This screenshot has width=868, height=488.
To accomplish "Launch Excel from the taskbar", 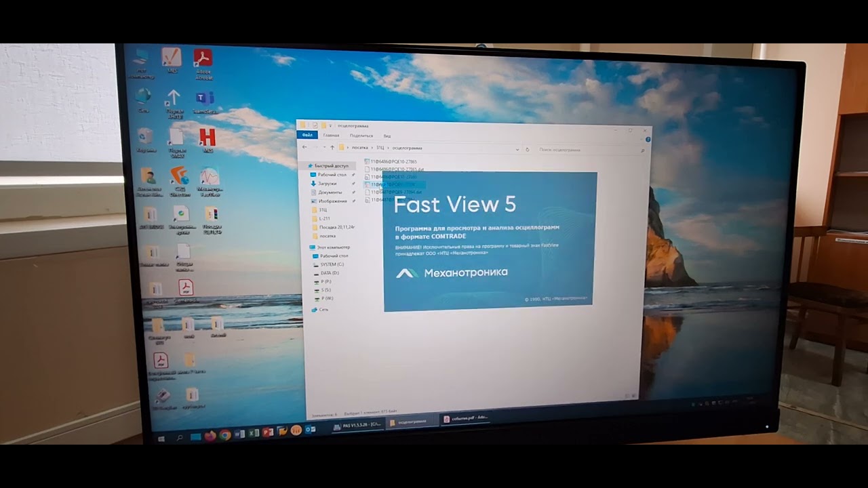I will 254,433.
